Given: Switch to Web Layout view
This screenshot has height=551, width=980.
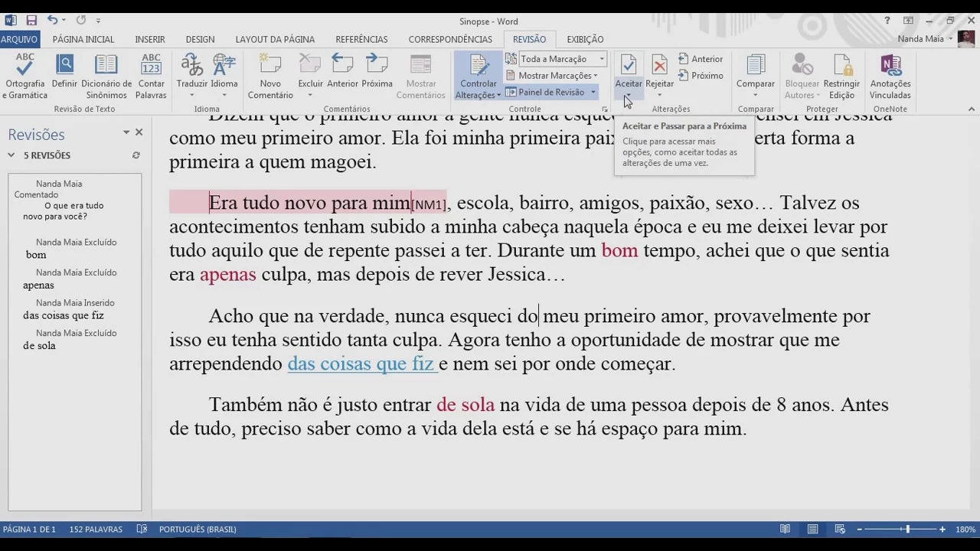Looking at the screenshot, I should click(x=840, y=529).
